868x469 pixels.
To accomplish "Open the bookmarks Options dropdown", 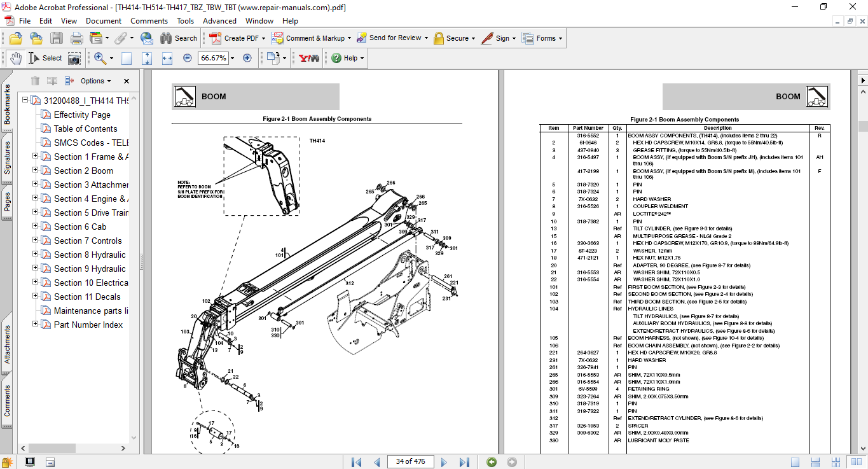I will pyautogui.click(x=95, y=81).
